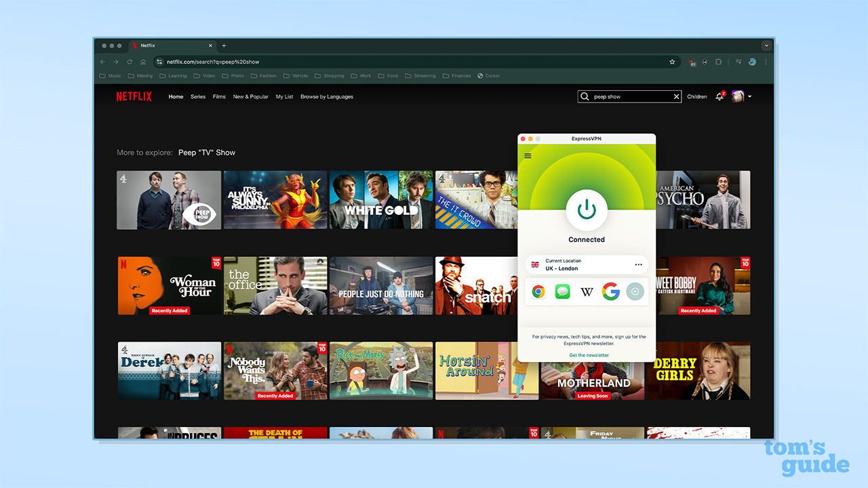
Task: Click the Google shortcut in ExpressVPN
Action: click(610, 292)
